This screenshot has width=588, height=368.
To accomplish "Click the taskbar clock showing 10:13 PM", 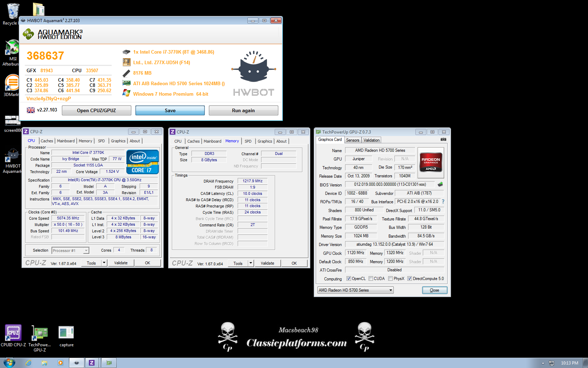I will tap(569, 363).
